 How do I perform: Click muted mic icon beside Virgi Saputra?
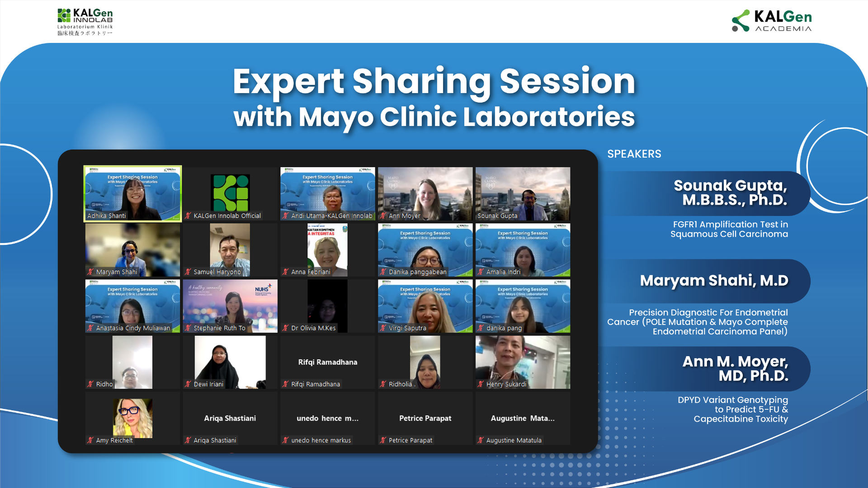tap(383, 328)
